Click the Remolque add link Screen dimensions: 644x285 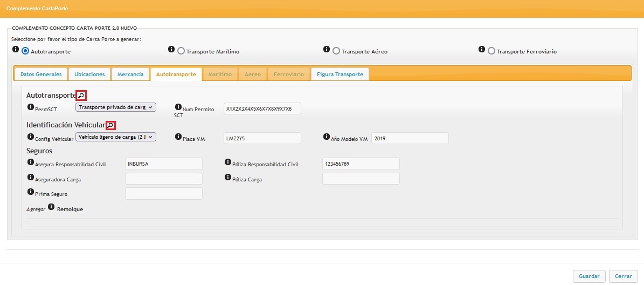pyautogui.click(x=70, y=209)
